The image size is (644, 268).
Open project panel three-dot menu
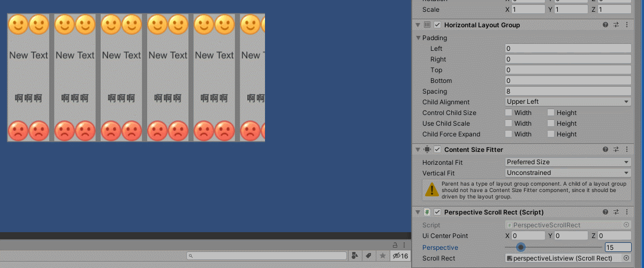[x=405, y=244]
